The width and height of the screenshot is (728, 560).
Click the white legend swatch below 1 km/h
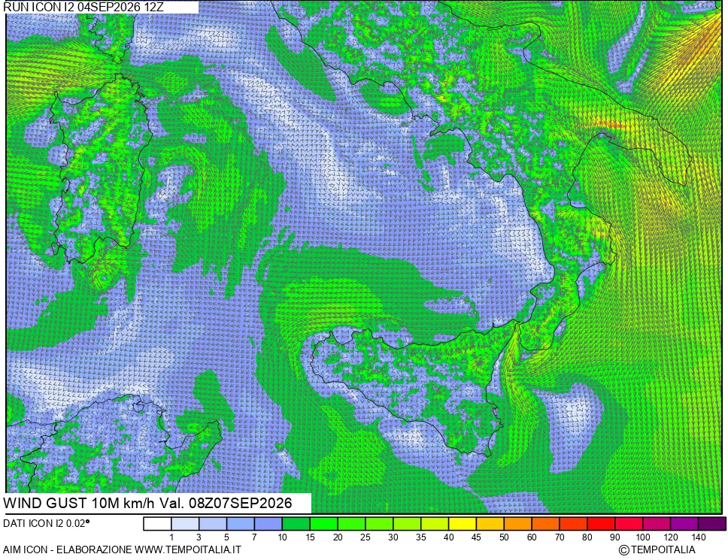pos(157,524)
